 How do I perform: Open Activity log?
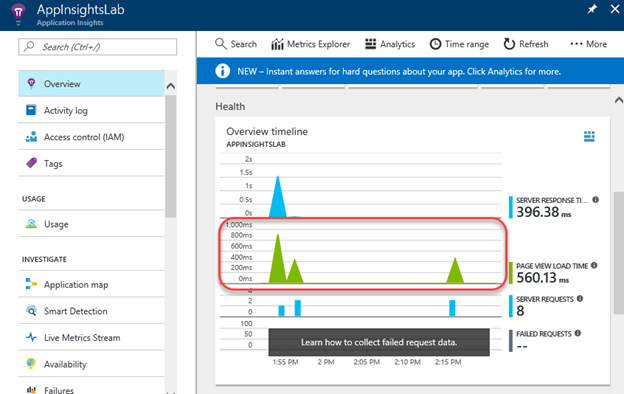point(92,110)
